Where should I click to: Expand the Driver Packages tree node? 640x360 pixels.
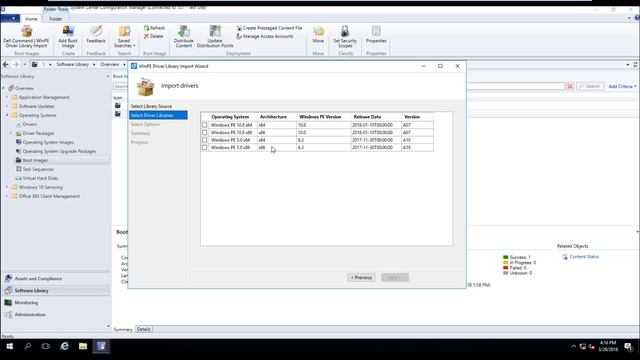pos(11,133)
